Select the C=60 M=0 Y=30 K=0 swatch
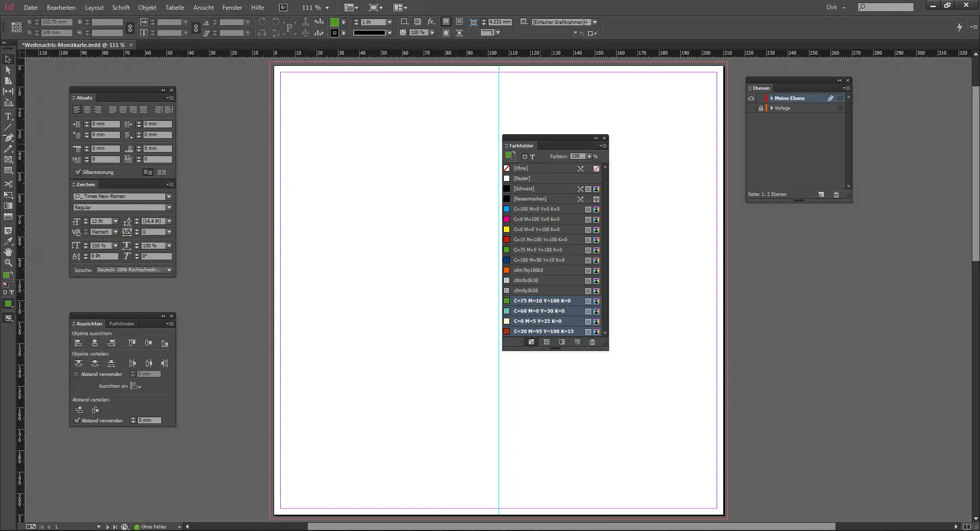 point(539,311)
